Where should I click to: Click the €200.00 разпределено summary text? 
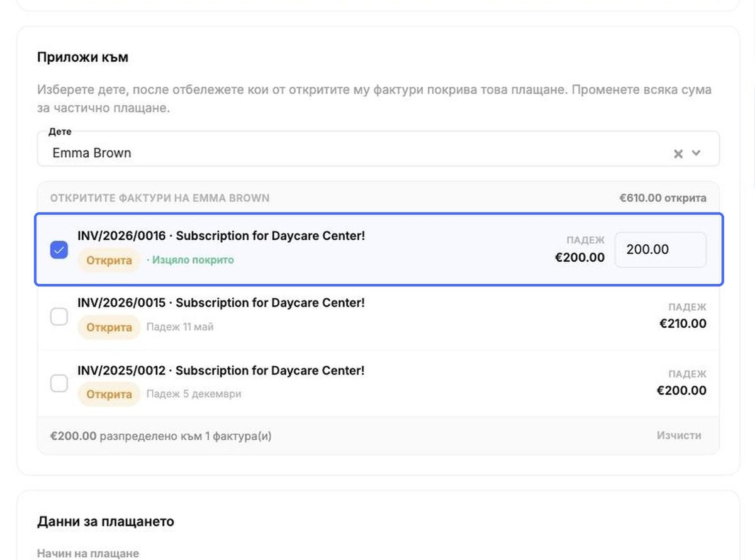pos(161,435)
